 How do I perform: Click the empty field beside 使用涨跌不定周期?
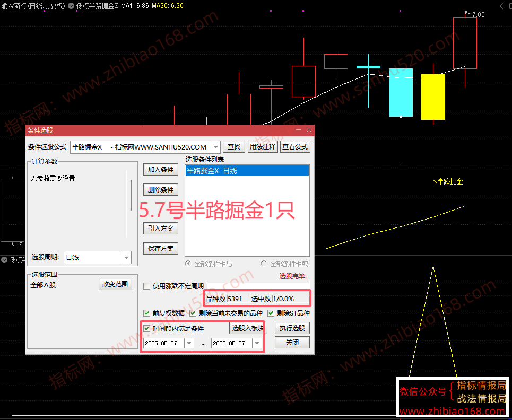point(258,286)
